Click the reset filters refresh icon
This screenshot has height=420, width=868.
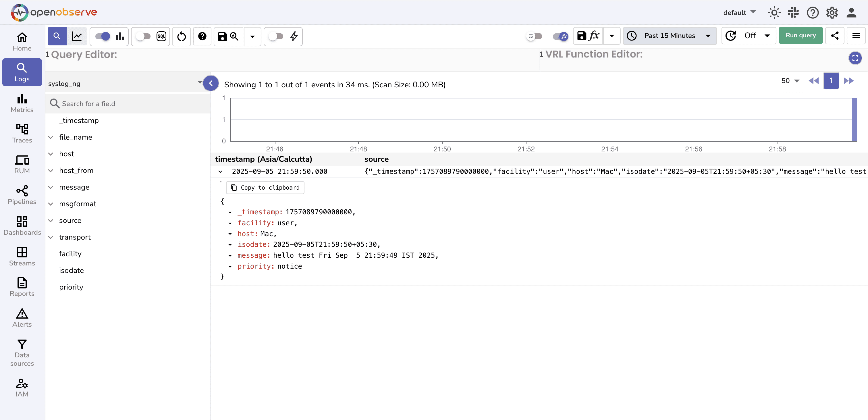click(x=182, y=36)
